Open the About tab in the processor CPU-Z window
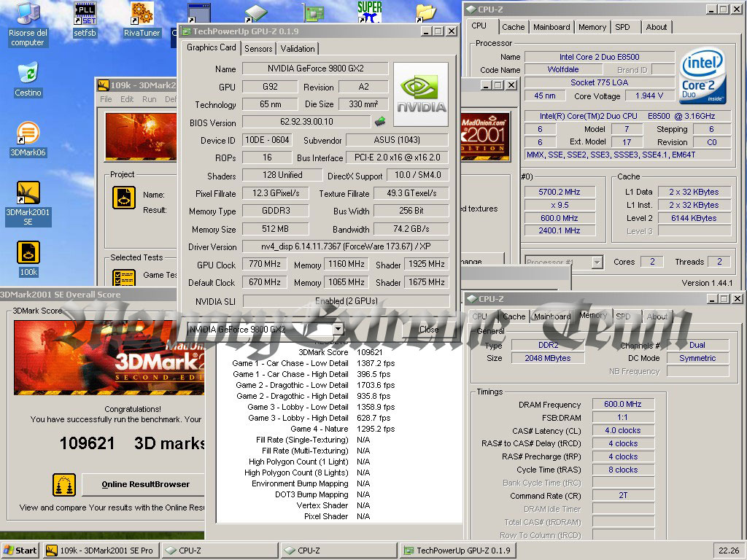The image size is (747, 560). 656,27
